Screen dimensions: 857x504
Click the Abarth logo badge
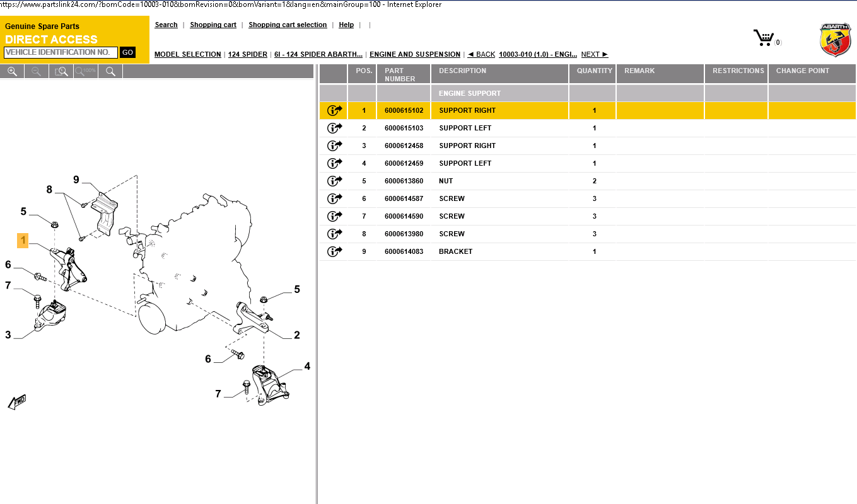(836, 40)
